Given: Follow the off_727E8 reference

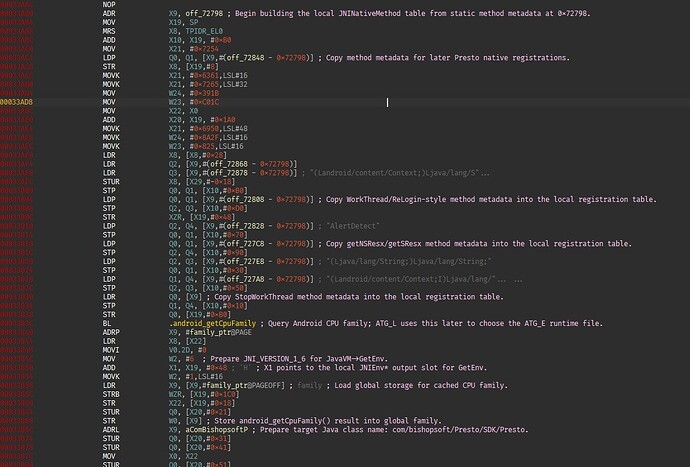Looking at the screenshot, I should click(x=246, y=261).
